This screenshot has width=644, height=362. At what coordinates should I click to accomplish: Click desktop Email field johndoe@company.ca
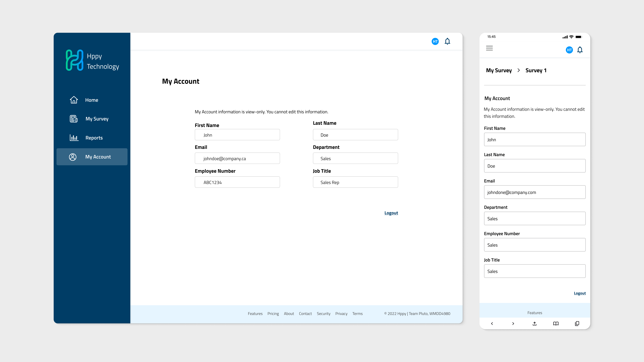tap(237, 158)
